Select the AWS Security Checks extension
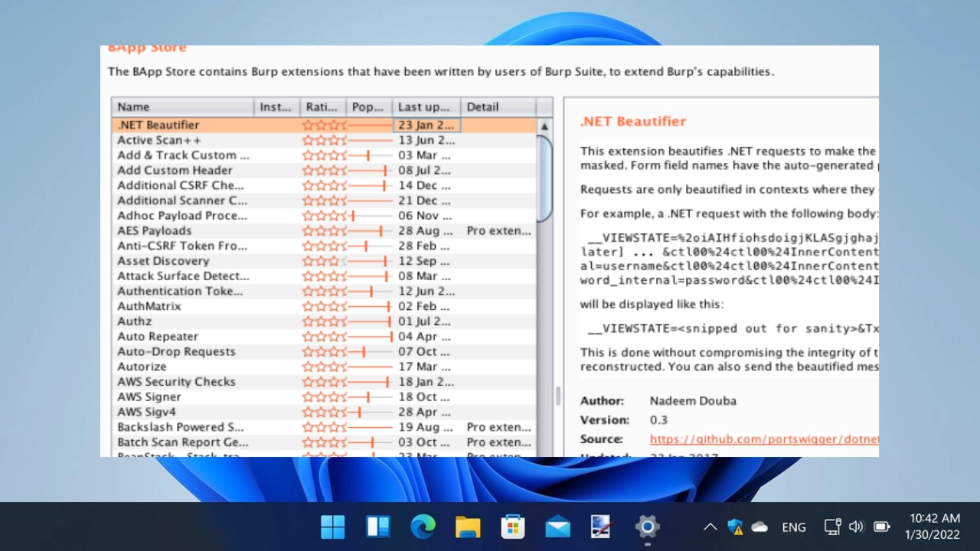 [324, 382]
